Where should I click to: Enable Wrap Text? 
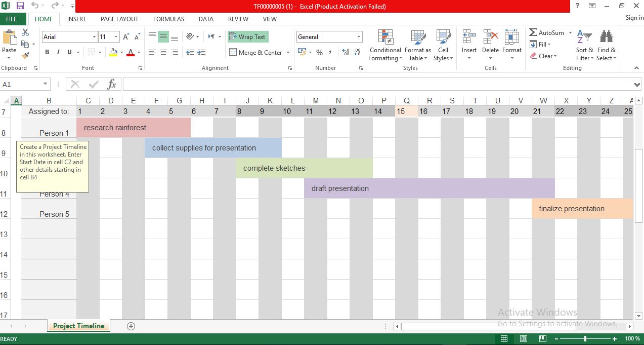pyautogui.click(x=247, y=36)
